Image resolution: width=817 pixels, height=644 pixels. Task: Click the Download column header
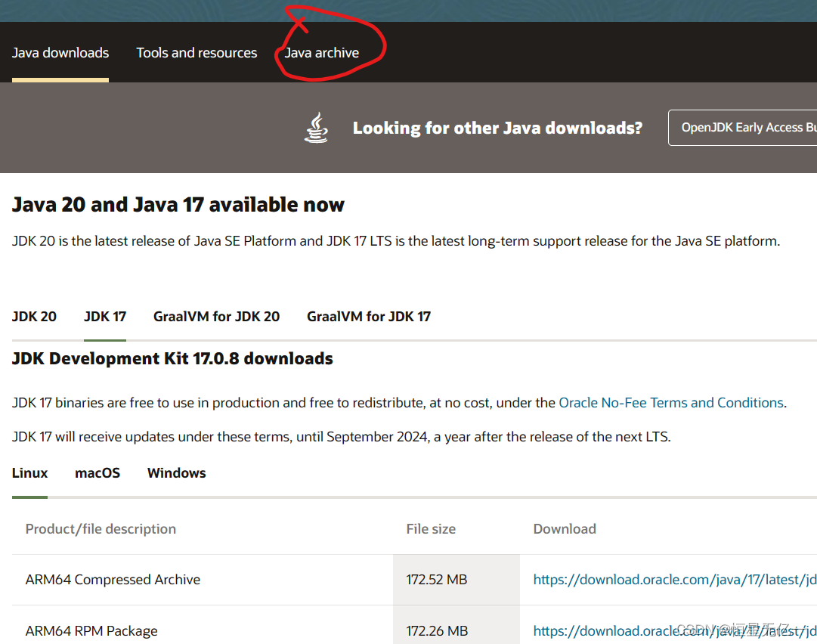(565, 528)
